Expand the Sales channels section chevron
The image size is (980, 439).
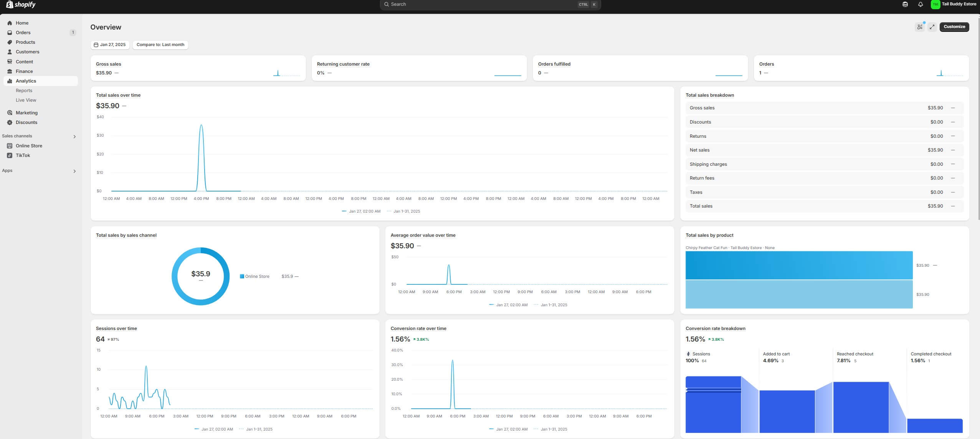74,137
